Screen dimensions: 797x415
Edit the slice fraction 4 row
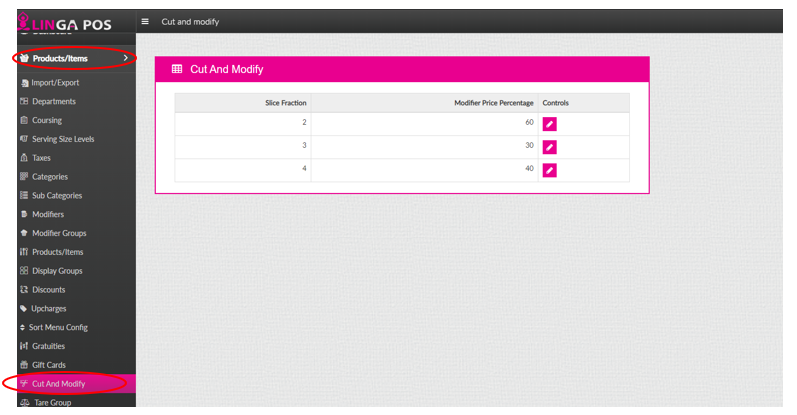pos(549,170)
